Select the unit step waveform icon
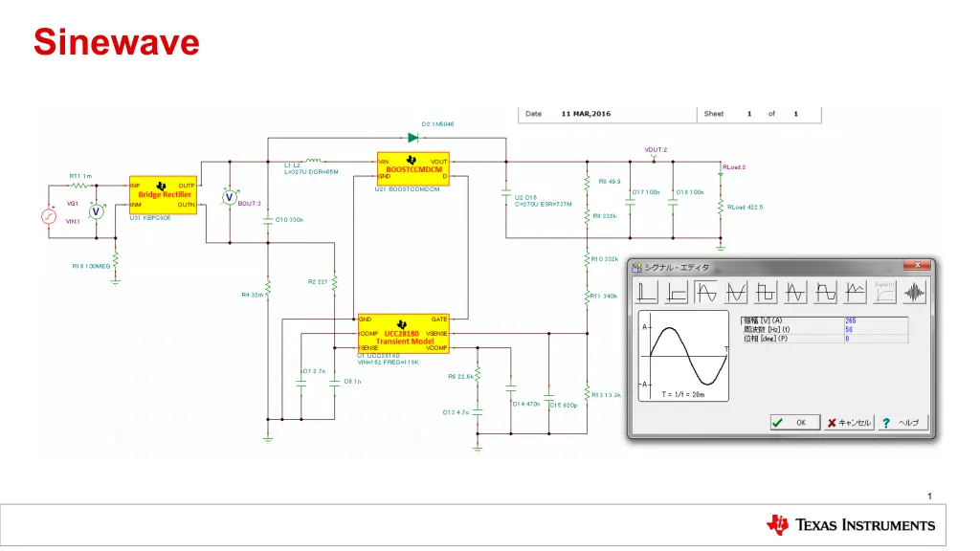980x551 pixels. [x=677, y=291]
